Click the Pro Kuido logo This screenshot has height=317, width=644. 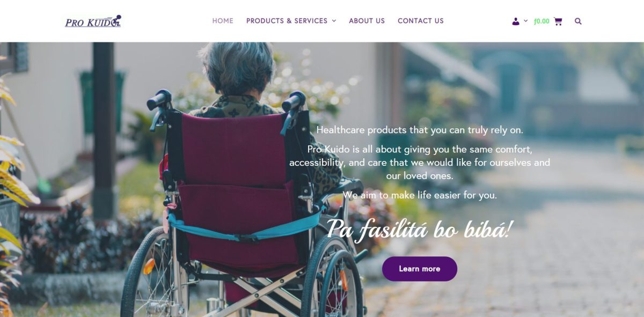click(x=93, y=21)
